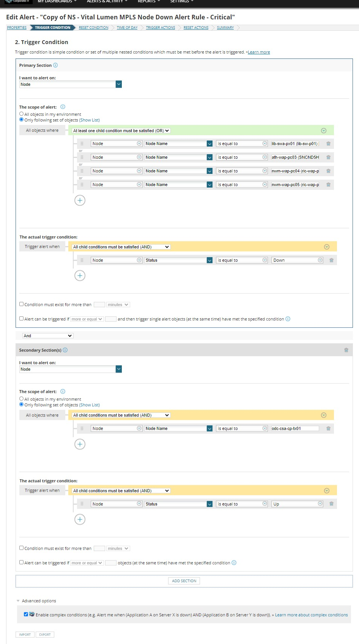Enable primary 'Alert can be triggered if' checkbox

coord(22,319)
